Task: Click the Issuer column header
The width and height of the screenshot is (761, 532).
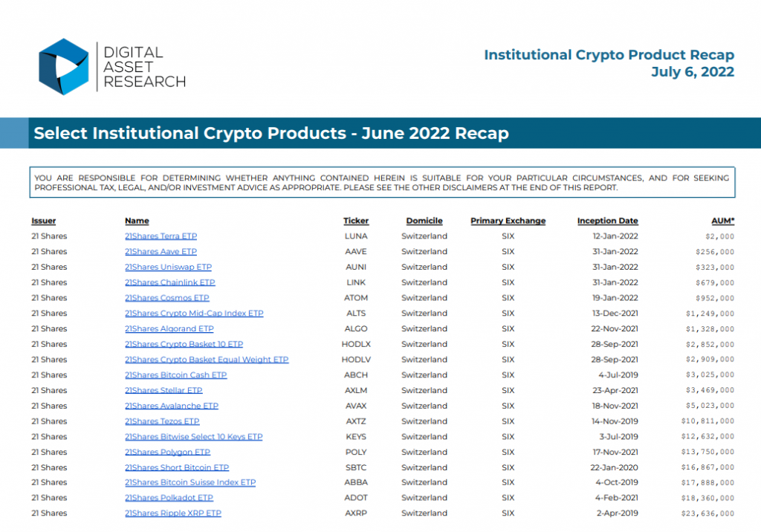Action: coord(44,221)
